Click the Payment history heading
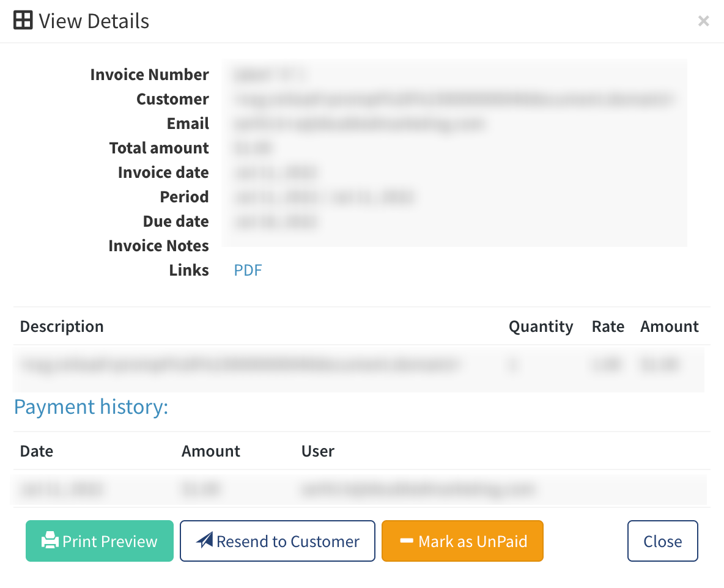The image size is (724, 588). pyautogui.click(x=91, y=407)
